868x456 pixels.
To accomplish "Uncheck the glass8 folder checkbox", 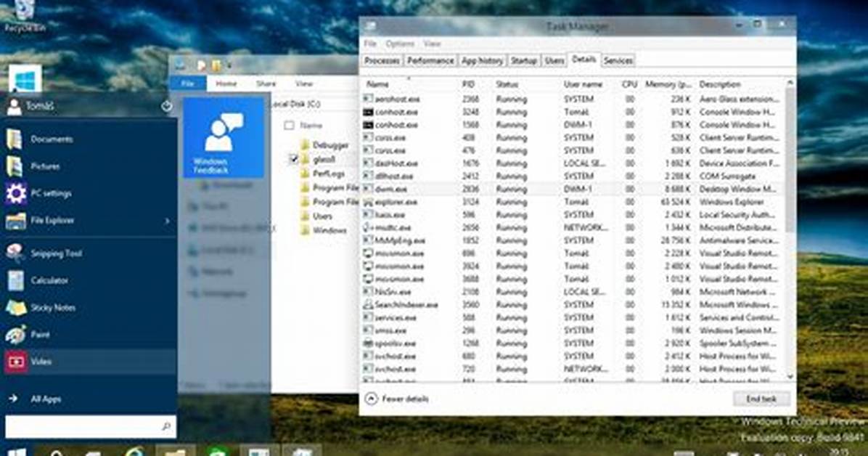I will [x=294, y=160].
